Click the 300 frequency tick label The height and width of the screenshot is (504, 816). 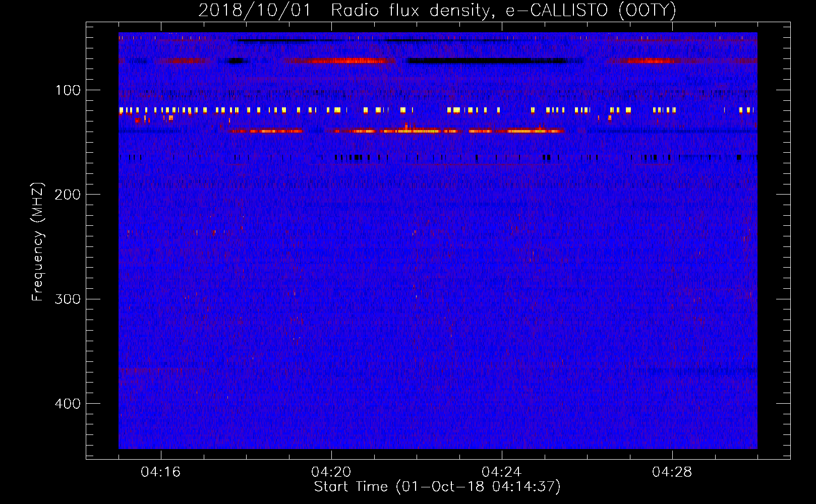[68, 299]
